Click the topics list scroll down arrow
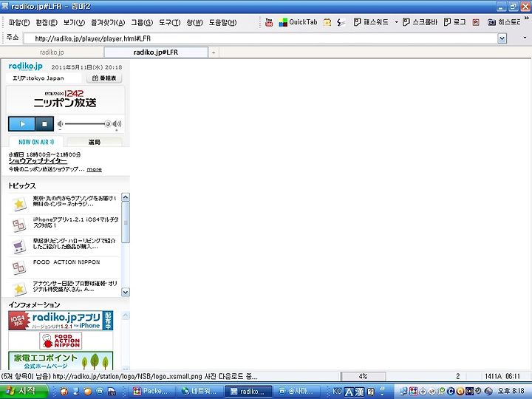The image size is (532, 399). pos(126,292)
